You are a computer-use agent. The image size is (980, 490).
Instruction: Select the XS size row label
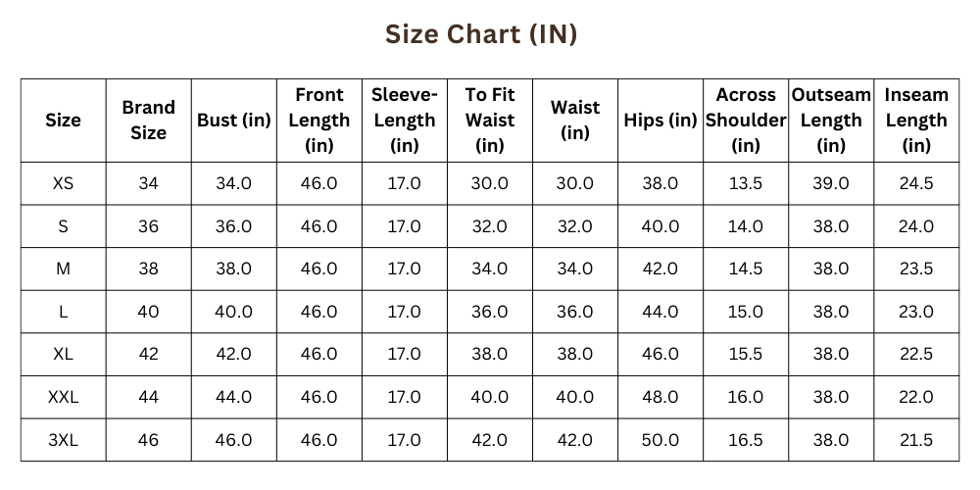64,183
